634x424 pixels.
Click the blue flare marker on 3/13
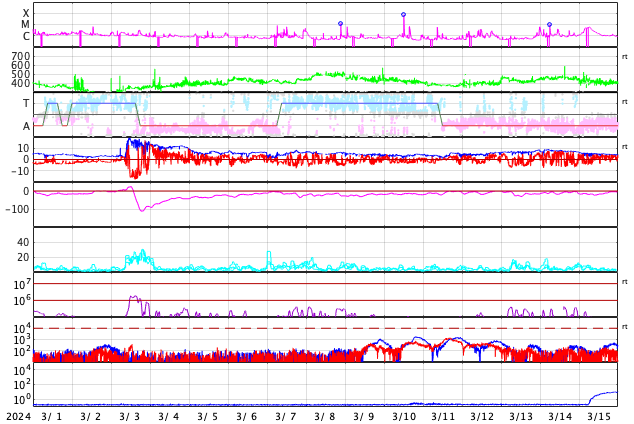coord(549,25)
